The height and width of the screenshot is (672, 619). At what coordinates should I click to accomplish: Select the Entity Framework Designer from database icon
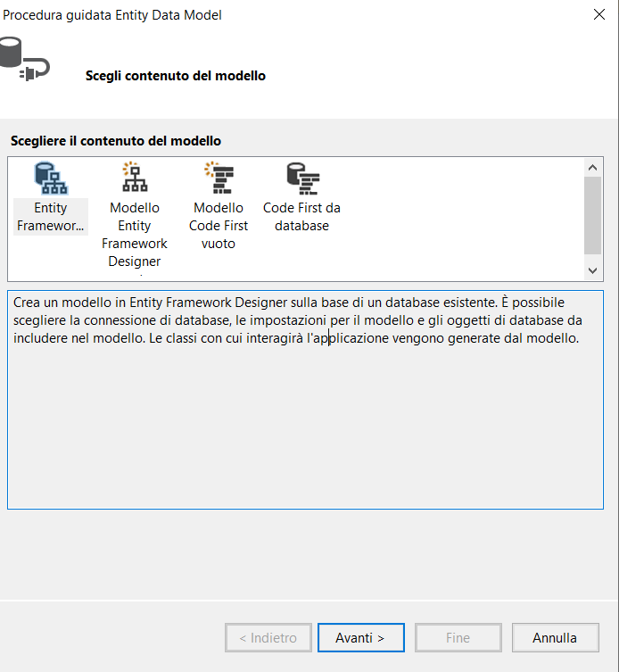coord(51,178)
